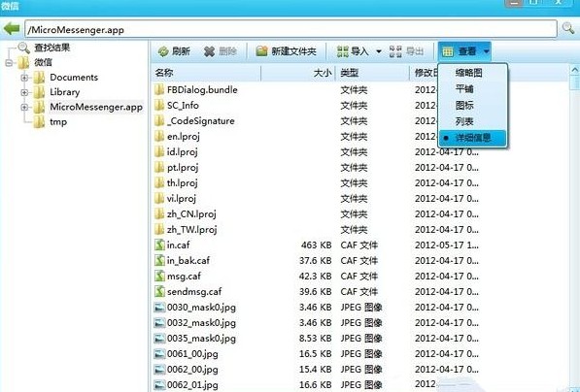Viewport: 580px width, 392px height.
Task: Select Details (详细信息) view option
Action: tap(473, 138)
